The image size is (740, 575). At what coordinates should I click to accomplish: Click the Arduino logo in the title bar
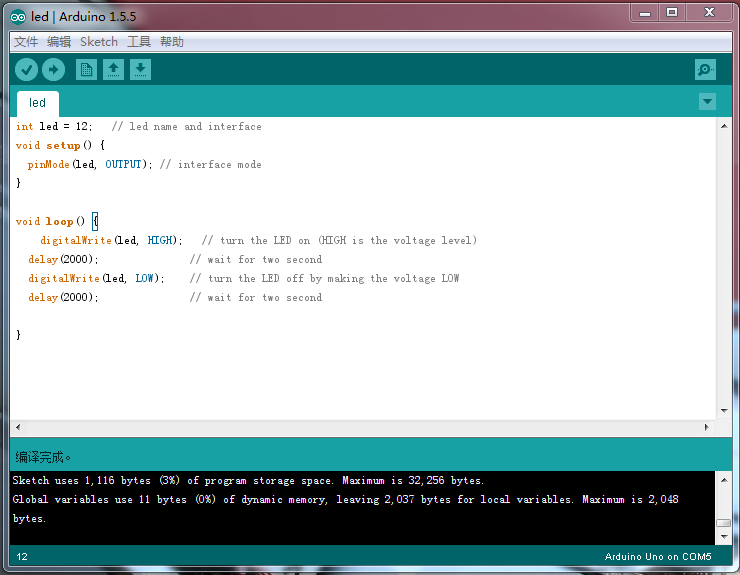(x=18, y=17)
